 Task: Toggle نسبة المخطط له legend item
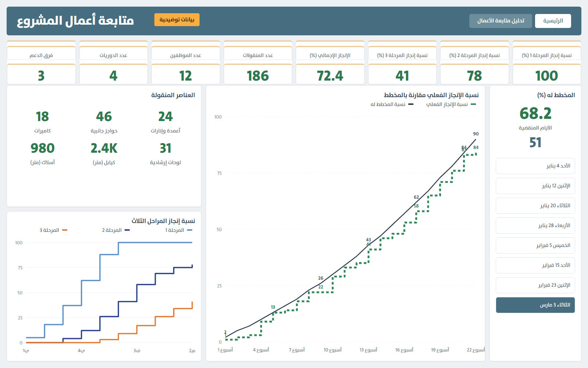[x=392, y=105]
